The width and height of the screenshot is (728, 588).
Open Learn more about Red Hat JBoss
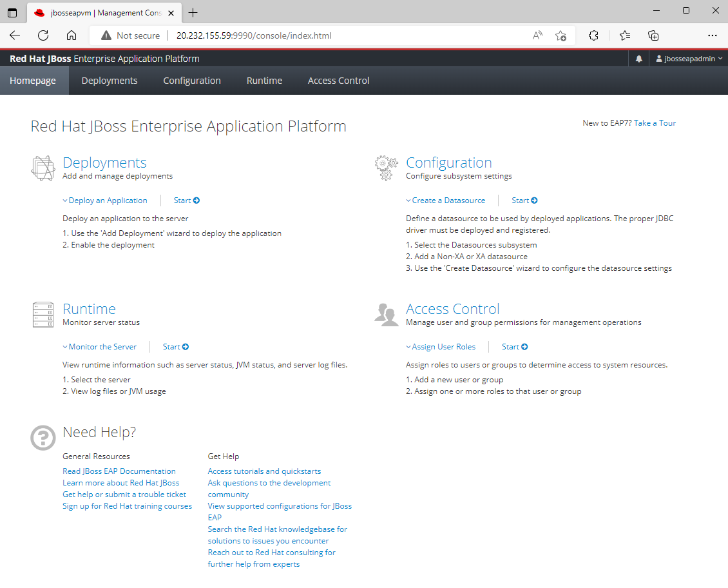(x=120, y=482)
